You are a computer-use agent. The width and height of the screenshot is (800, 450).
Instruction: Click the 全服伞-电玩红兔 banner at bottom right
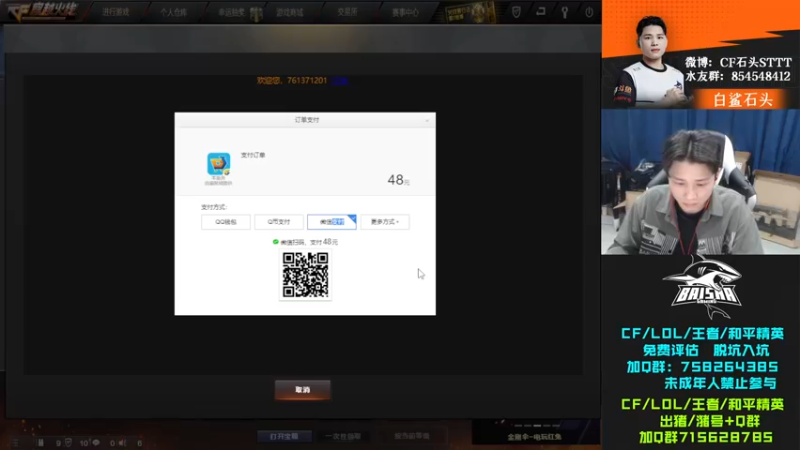[535, 432]
